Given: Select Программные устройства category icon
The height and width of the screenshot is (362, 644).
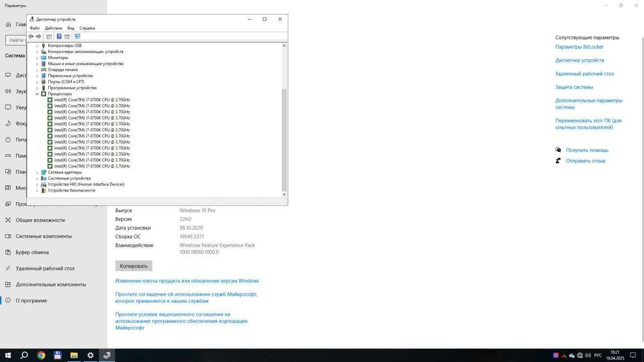Looking at the screenshot, I should (44, 88).
